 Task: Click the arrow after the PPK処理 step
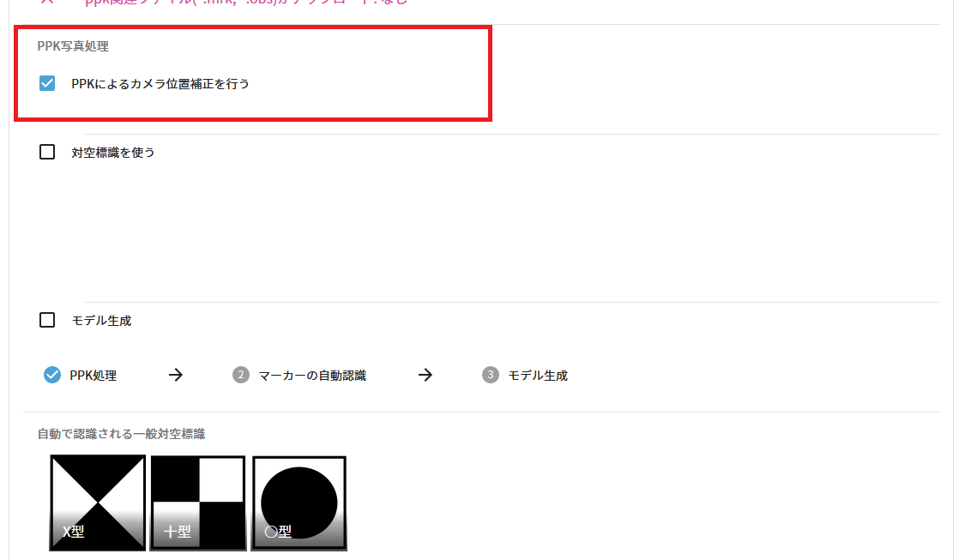click(x=176, y=375)
